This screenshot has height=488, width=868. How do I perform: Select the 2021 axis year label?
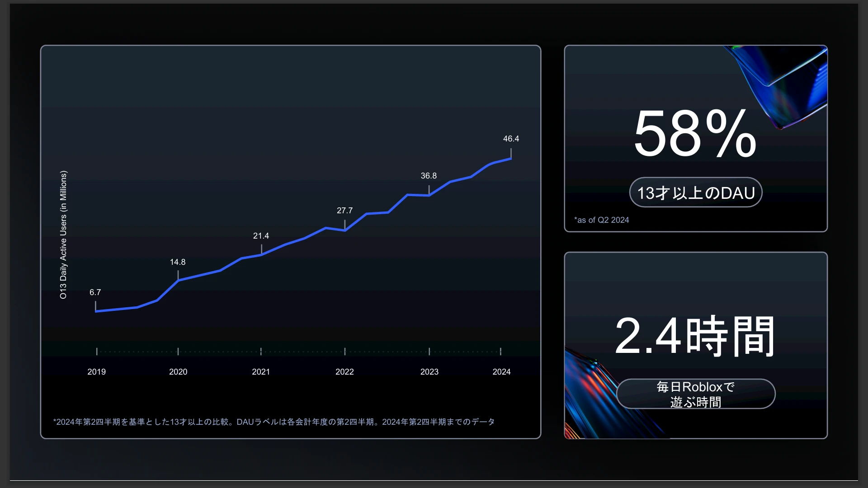pyautogui.click(x=261, y=372)
